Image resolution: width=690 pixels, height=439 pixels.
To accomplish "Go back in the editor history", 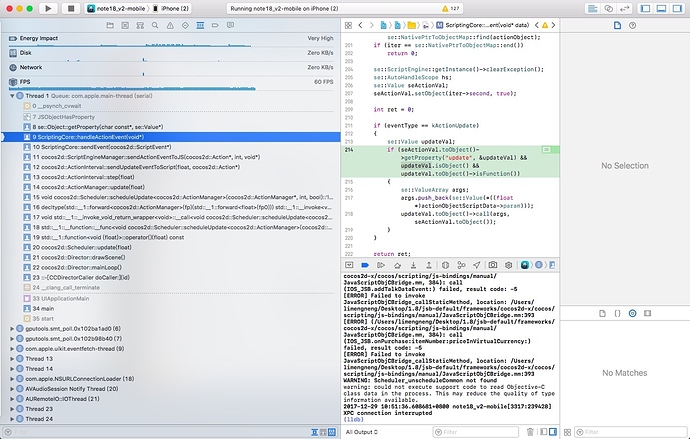I will [x=360, y=26].
